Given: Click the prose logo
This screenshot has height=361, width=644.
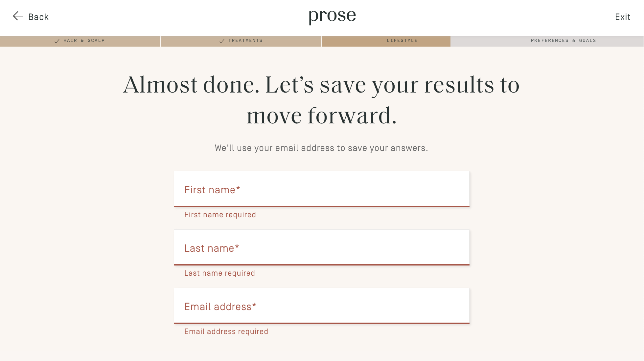Looking at the screenshot, I should (332, 16).
